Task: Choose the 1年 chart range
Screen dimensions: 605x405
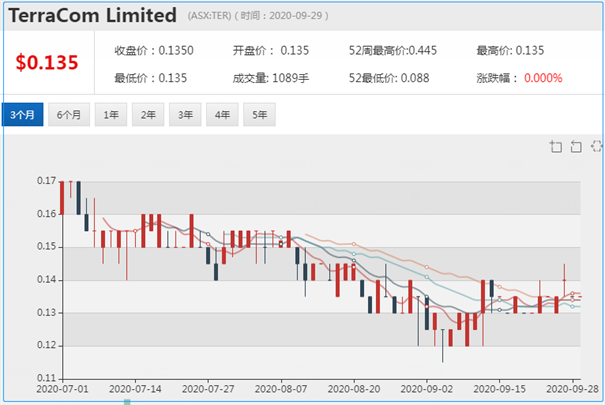Action: click(111, 115)
